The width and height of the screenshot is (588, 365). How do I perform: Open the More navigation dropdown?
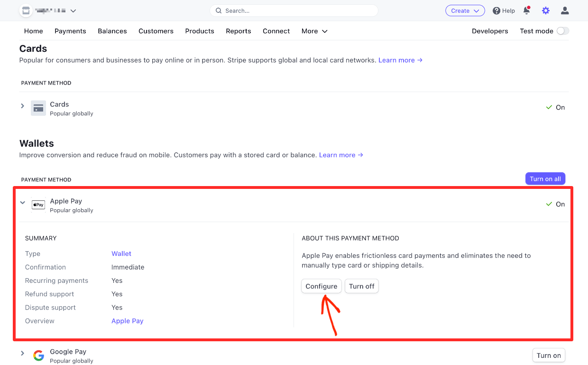pos(314,31)
